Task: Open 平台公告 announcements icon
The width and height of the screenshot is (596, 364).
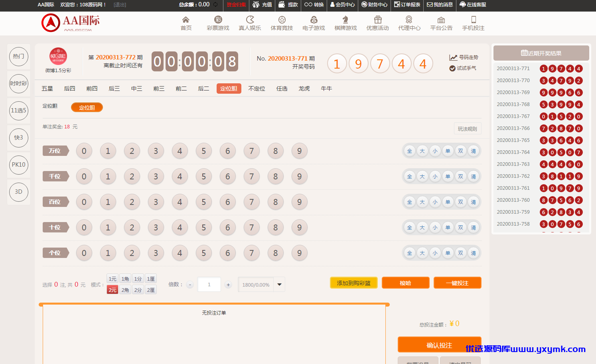Action: coord(441,20)
